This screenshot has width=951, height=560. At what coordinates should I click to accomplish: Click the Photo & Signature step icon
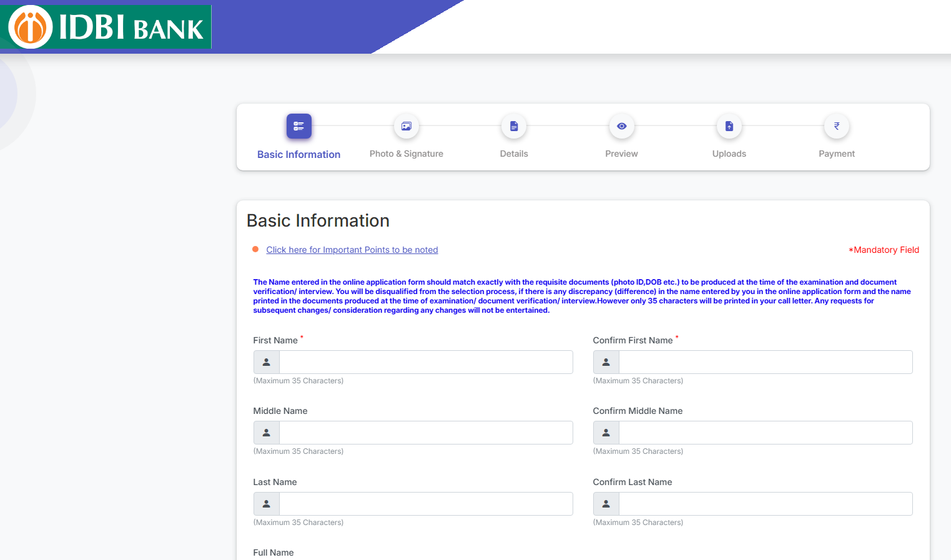tap(407, 126)
